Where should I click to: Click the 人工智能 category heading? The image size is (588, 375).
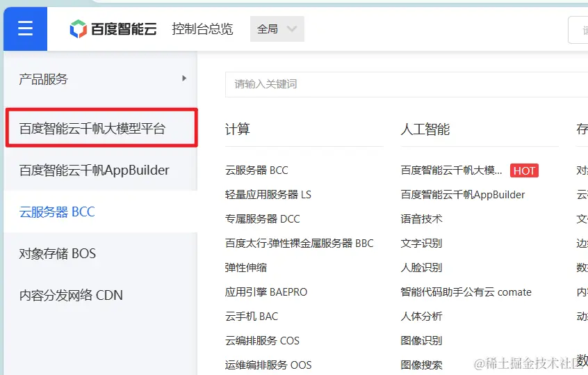[425, 129]
